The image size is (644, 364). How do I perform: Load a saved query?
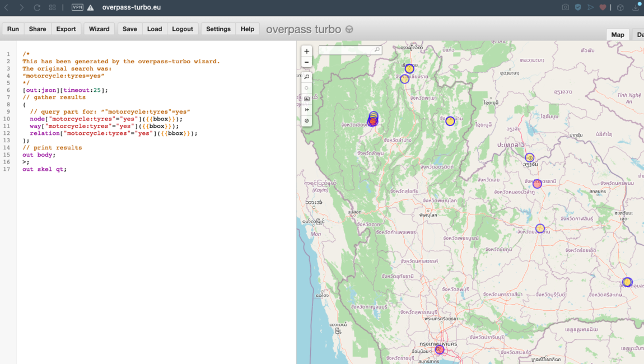(155, 29)
